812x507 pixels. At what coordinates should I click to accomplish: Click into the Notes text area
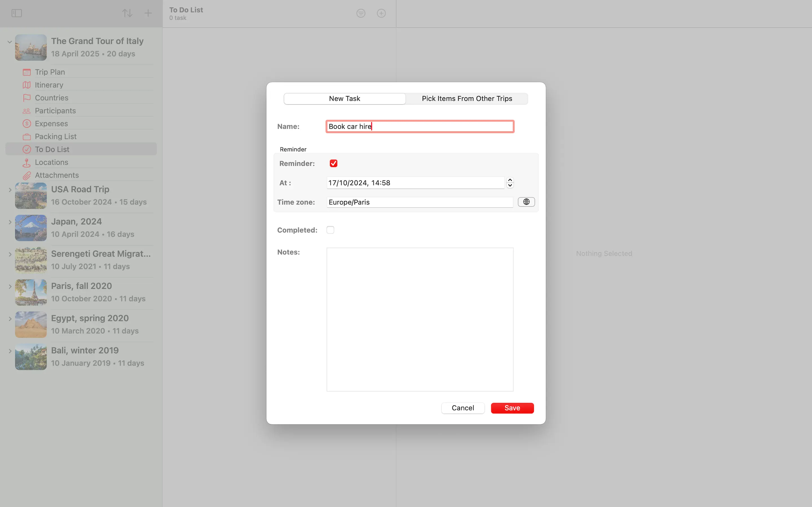click(x=420, y=319)
